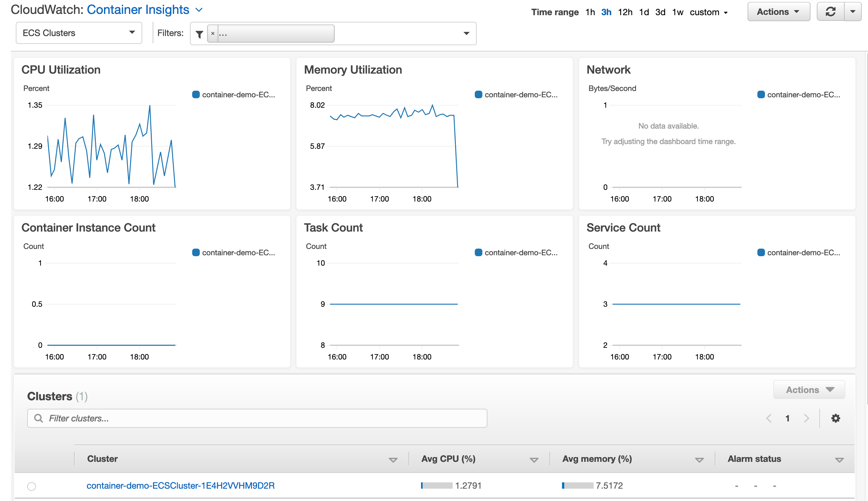Select 1h time range
This screenshot has height=501, width=868.
[590, 12]
